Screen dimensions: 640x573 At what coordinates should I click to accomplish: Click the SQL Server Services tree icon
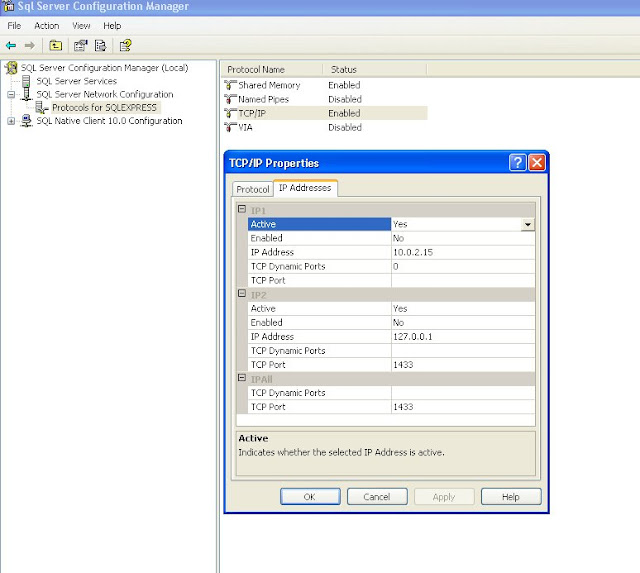click(26, 81)
